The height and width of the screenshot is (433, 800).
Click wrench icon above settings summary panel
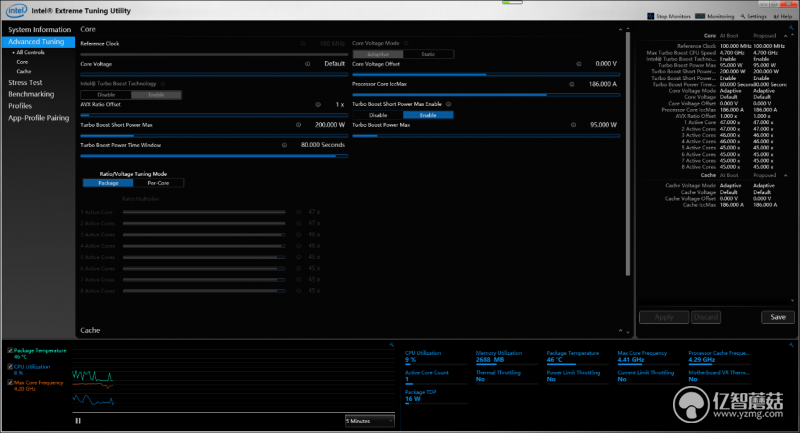coord(791,28)
